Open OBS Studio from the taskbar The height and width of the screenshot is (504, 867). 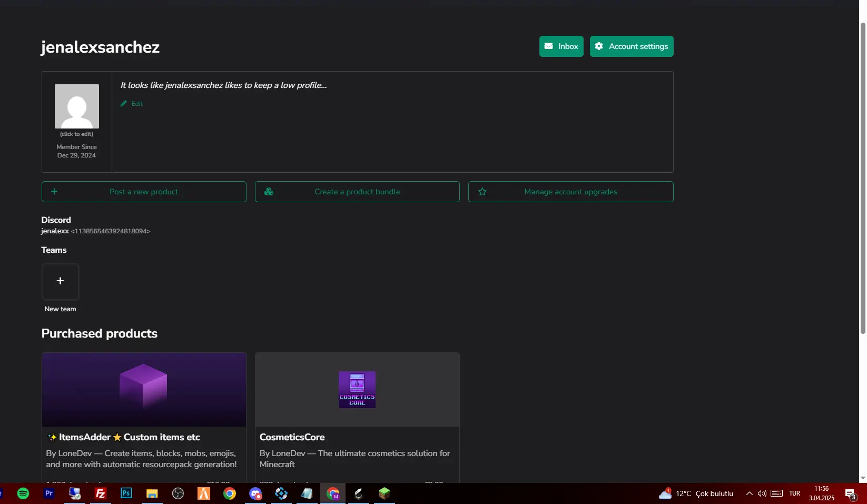[178, 493]
